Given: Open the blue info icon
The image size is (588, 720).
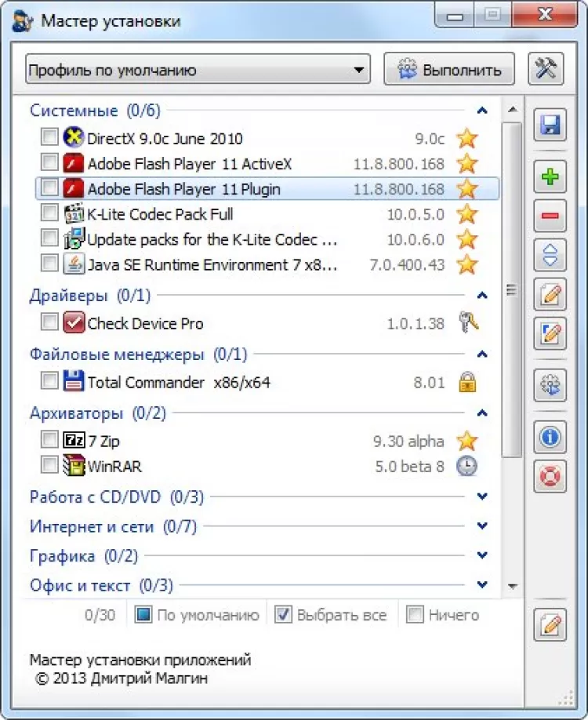Looking at the screenshot, I should click(x=550, y=437).
